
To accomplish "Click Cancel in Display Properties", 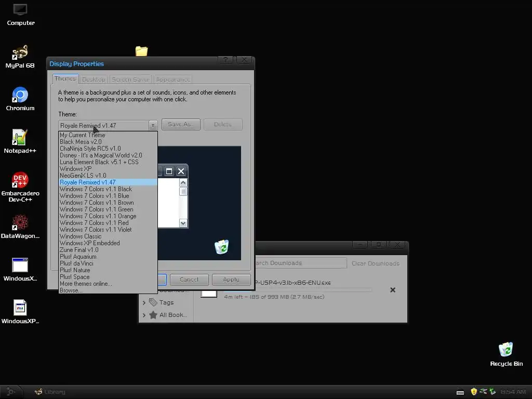I will [x=189, y=280].
